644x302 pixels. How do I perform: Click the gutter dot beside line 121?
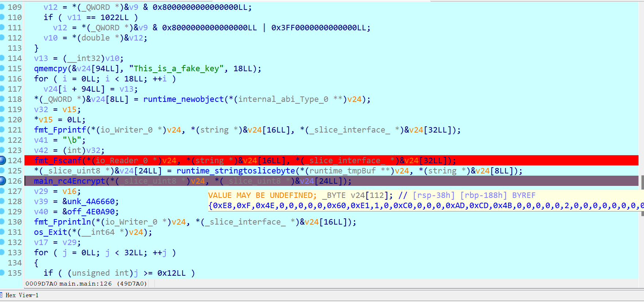click(2, 130)
